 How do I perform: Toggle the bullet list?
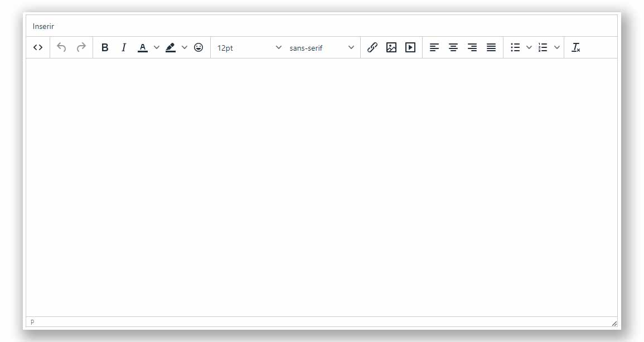(x=515, y=47)
